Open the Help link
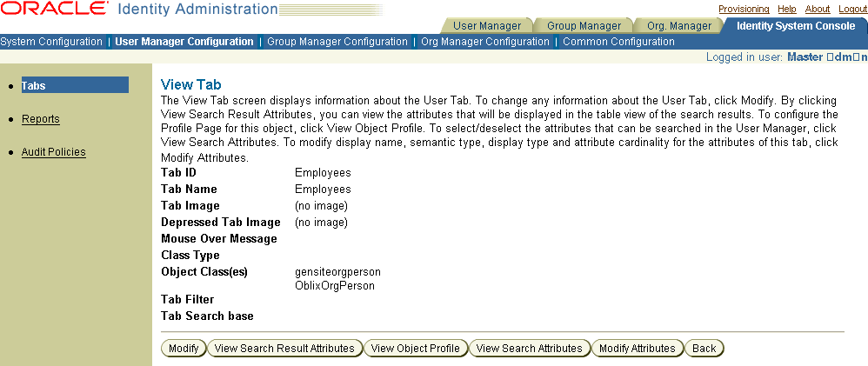 (787, 9)
